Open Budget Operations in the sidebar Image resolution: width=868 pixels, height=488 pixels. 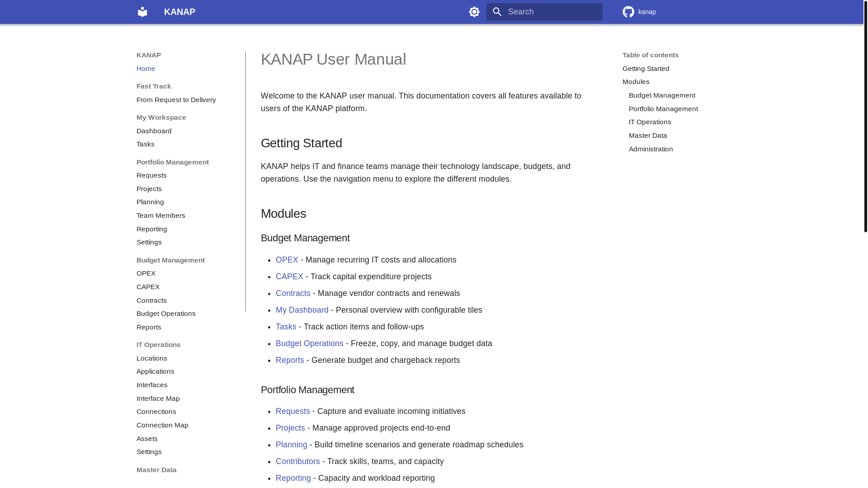166,314
